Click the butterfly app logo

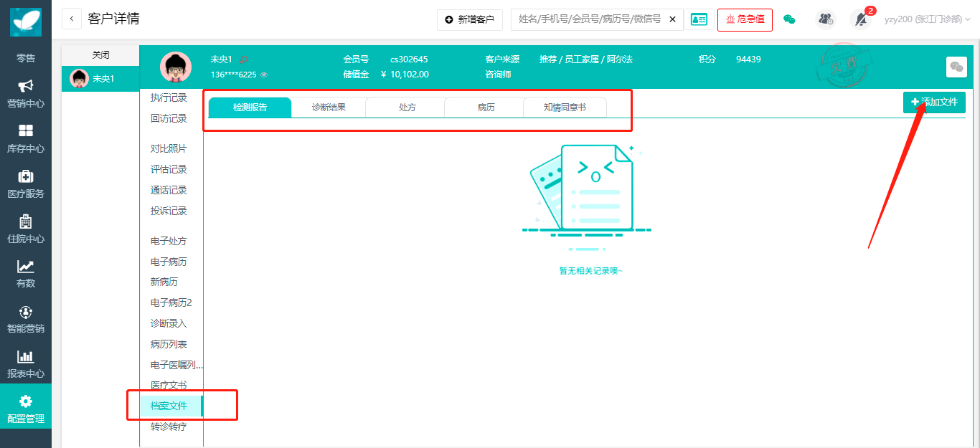click(26, 22)
